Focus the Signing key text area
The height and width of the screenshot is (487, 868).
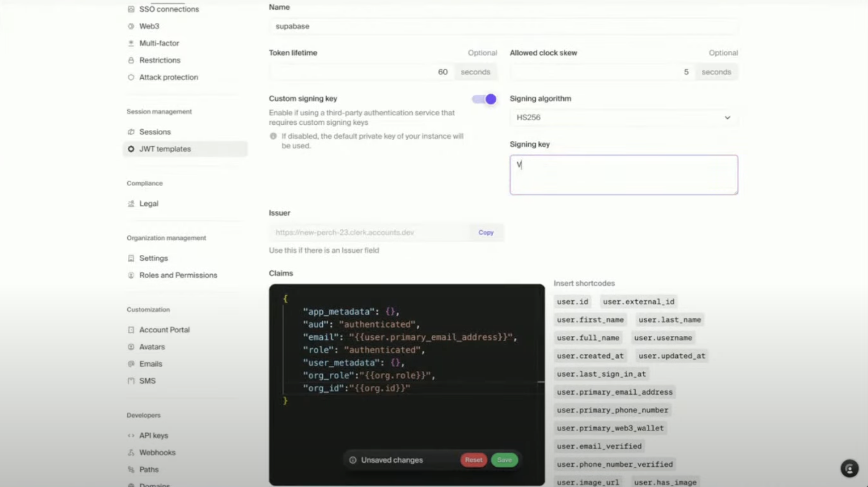[623, 175]
